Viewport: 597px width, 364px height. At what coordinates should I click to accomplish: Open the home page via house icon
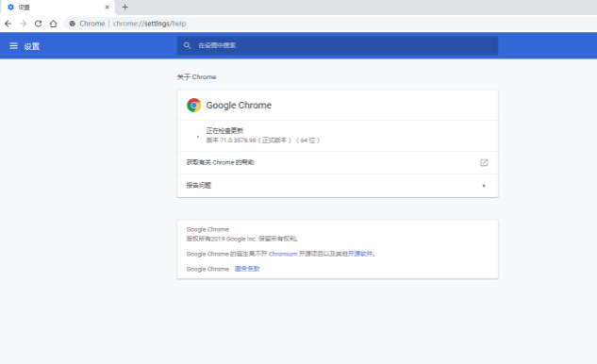click(x=54, y=24)
